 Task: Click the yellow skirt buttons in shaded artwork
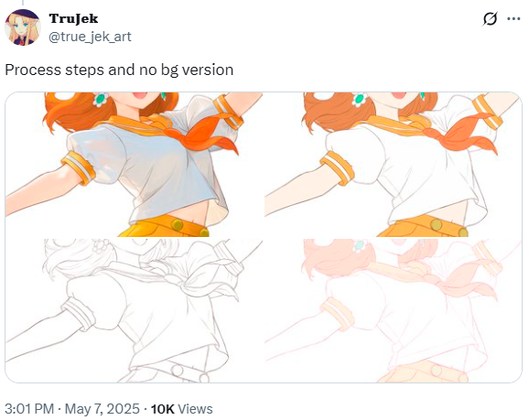coord(189,228)
